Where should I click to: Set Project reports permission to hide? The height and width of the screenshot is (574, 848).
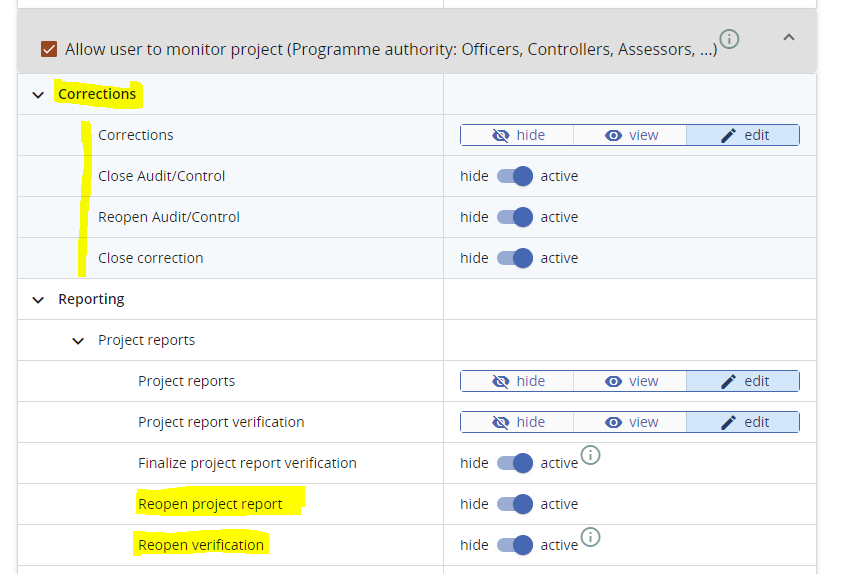pyautogui.click(x=517, y=381)
